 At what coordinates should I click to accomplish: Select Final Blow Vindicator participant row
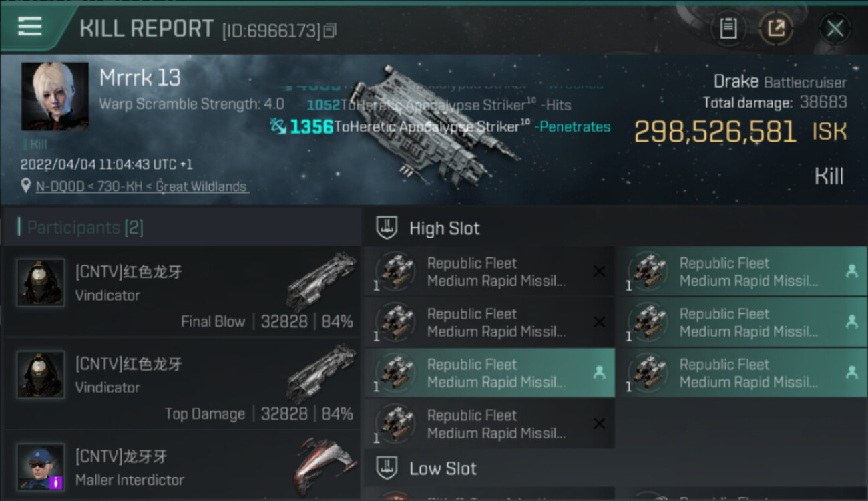pos(182,291)
